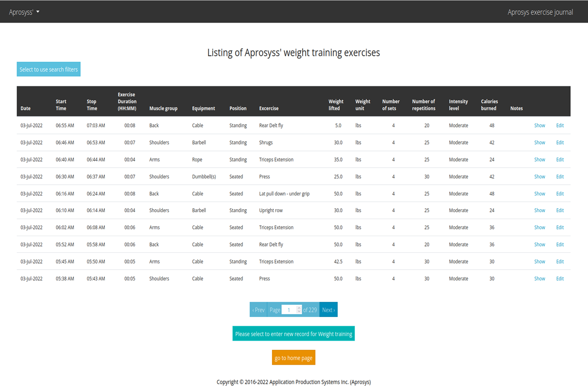
Task: Click the Prev pagination button
Action: [258, 310]
